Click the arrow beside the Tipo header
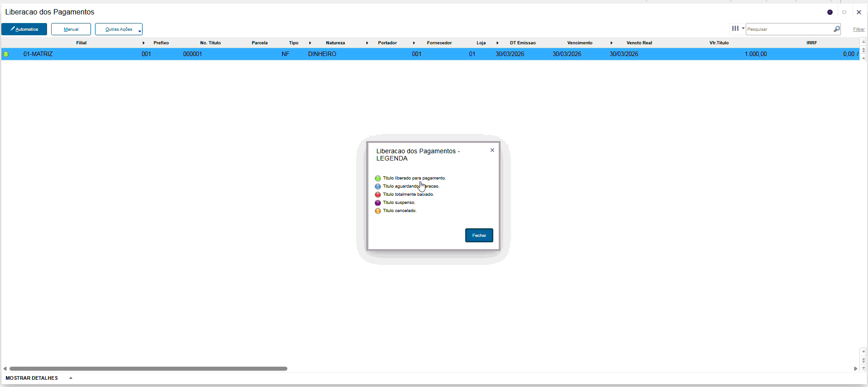The width and height of the screenshot is (868, 387). [x=310, y=43]
